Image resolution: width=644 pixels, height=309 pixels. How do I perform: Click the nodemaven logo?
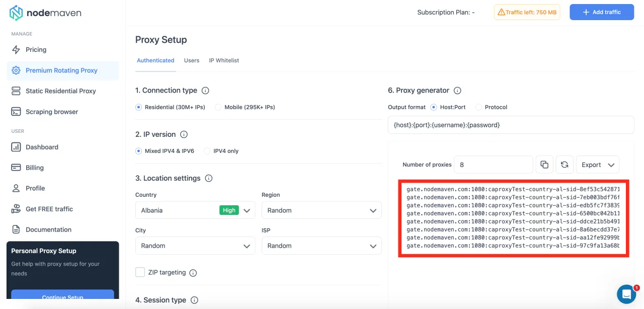(45, 13)
